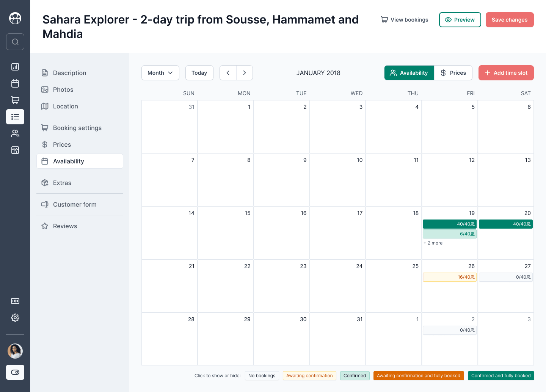Click the user profile avatar

pyautogui.click(x=15, y=351)
